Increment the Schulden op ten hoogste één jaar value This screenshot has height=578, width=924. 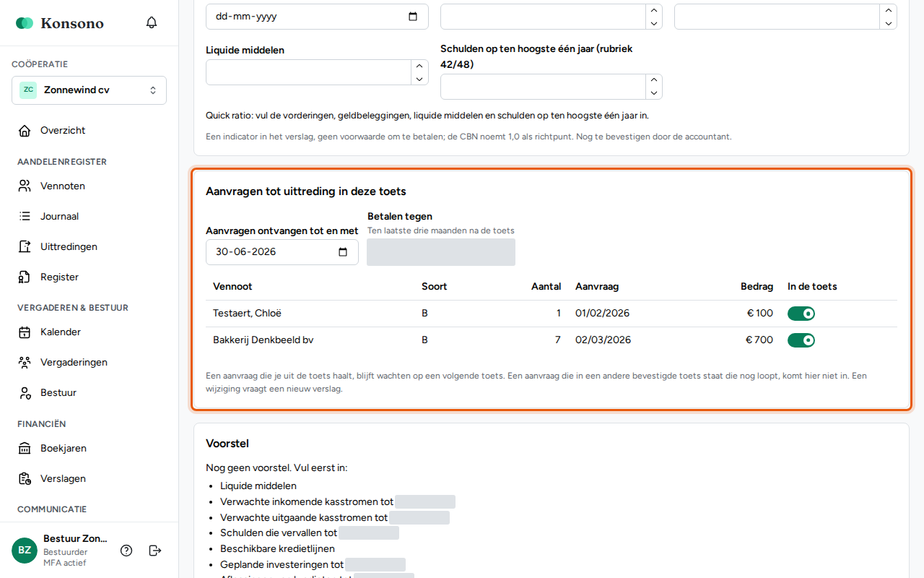[x=653, y=81]
